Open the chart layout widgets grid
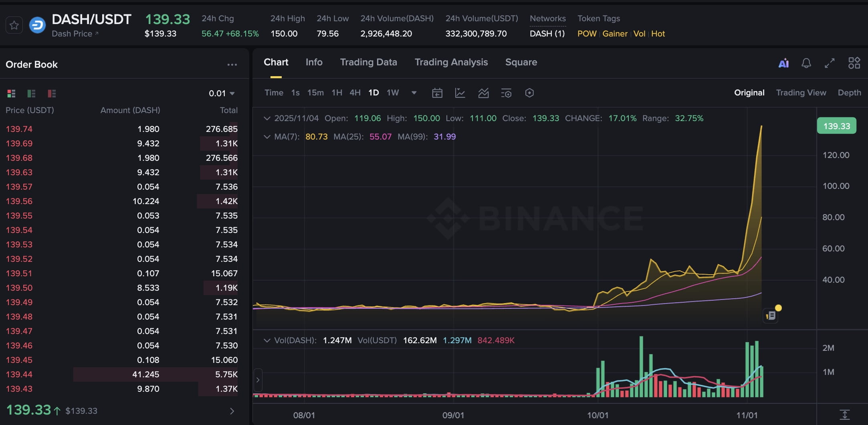 [x=854, y=63]
